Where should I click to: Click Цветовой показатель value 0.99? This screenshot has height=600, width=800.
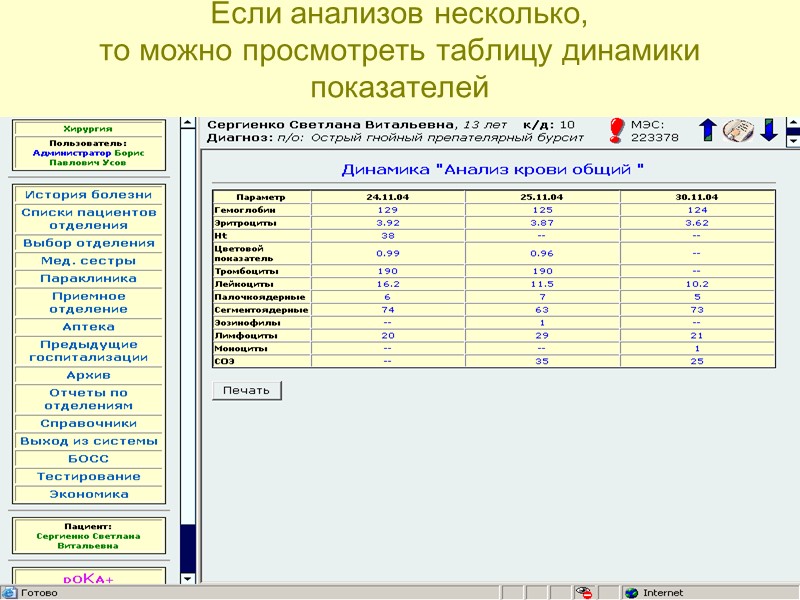pos(388,254)
